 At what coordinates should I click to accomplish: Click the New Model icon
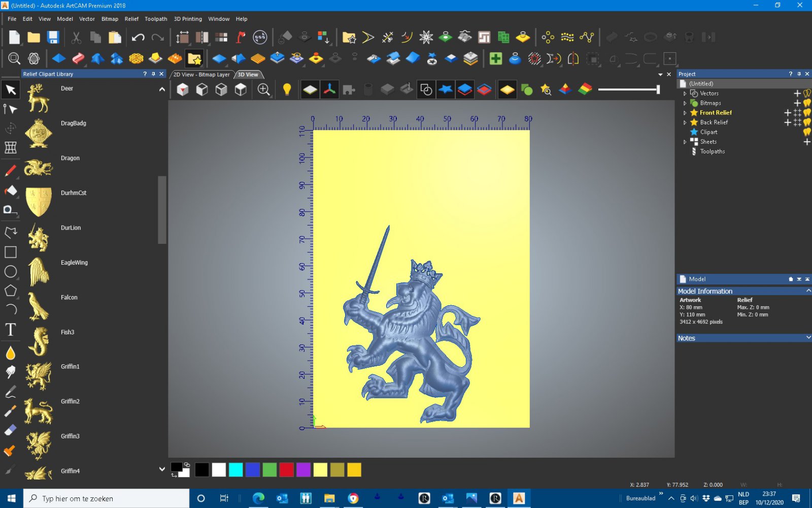tap(14, 37)
